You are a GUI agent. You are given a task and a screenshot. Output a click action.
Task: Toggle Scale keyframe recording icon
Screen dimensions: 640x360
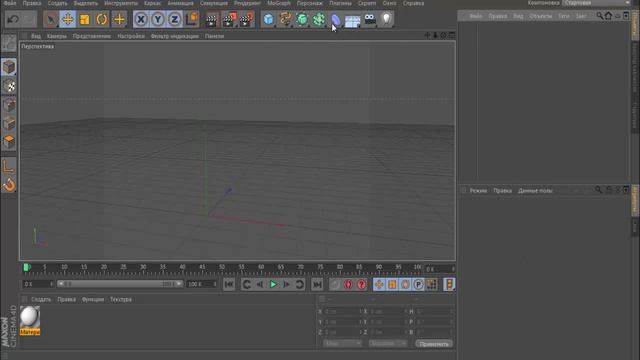tap(392, 284)
